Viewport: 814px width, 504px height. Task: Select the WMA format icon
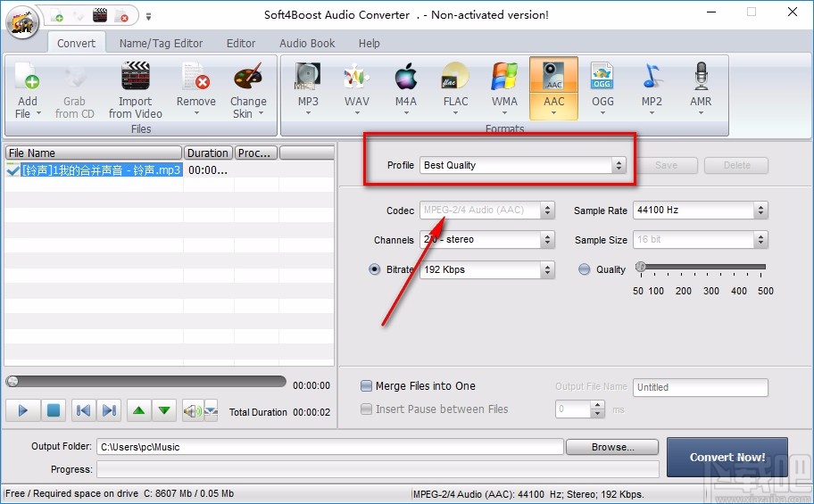pos(504,77)
